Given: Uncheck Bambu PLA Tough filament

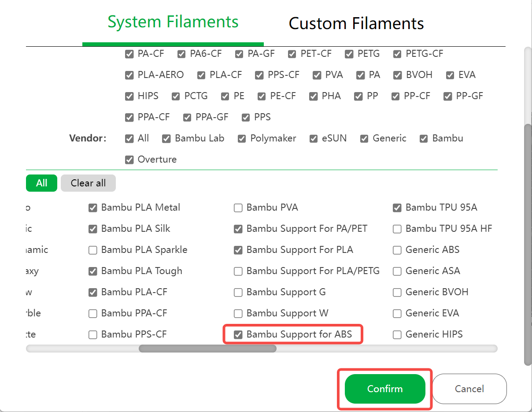Looking at the screenshot, I should [92, 271].
